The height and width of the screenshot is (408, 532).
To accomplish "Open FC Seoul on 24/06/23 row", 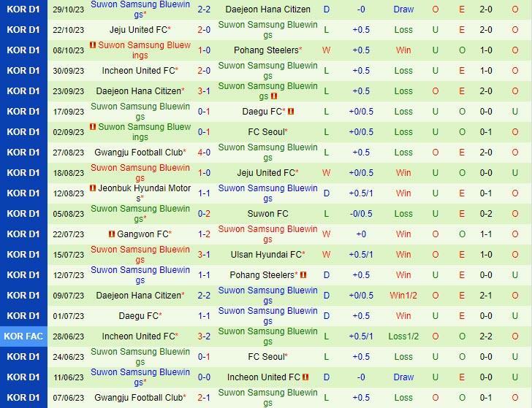I will pyautogui.click(x=267, y=357).
